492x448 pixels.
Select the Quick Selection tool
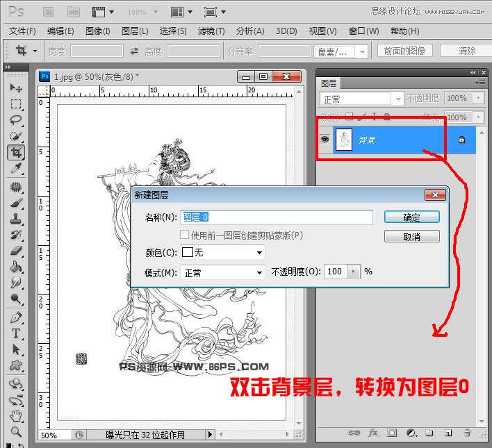pyautogui.click(x=16, y=136)
